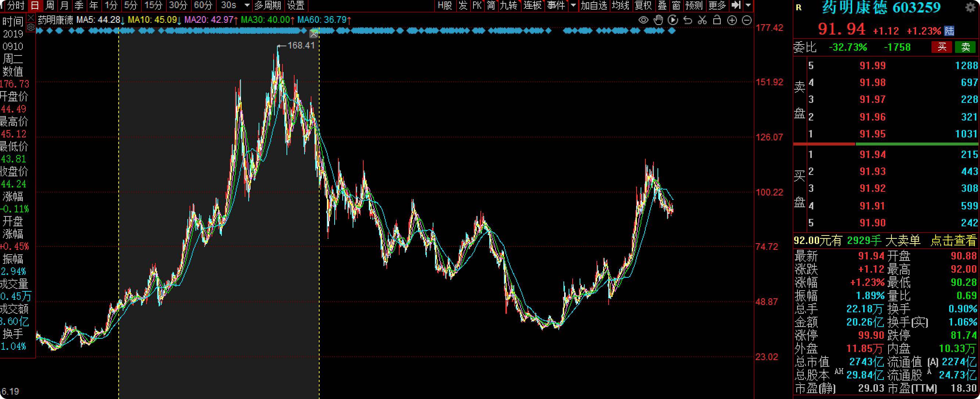Toggle the eye visibility icon above chart

[x=643, y=20]
